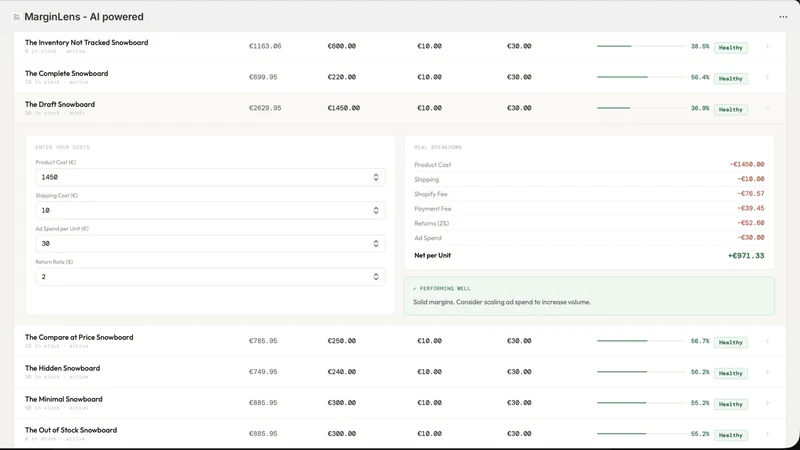Click margin bar of The Minimal Snowboard
Viewport: 800px width, 450px height.
click(x=641, y=403)
